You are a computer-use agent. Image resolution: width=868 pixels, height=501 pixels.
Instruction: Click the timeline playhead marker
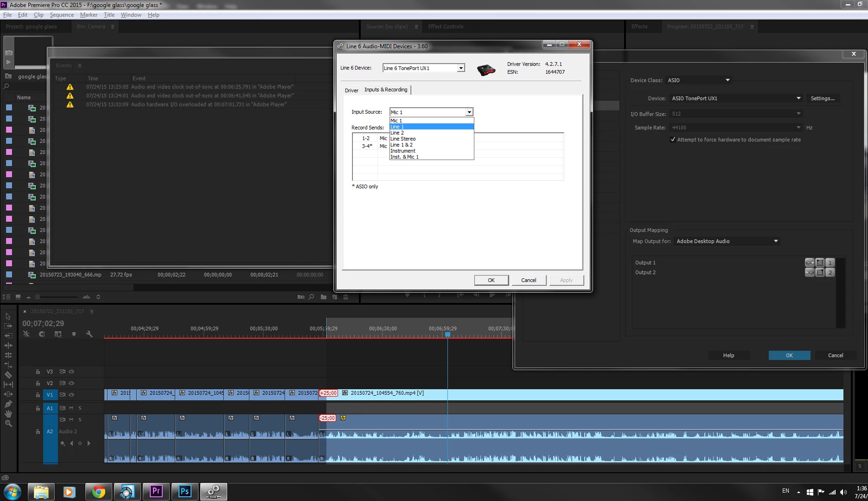[447, 334]
